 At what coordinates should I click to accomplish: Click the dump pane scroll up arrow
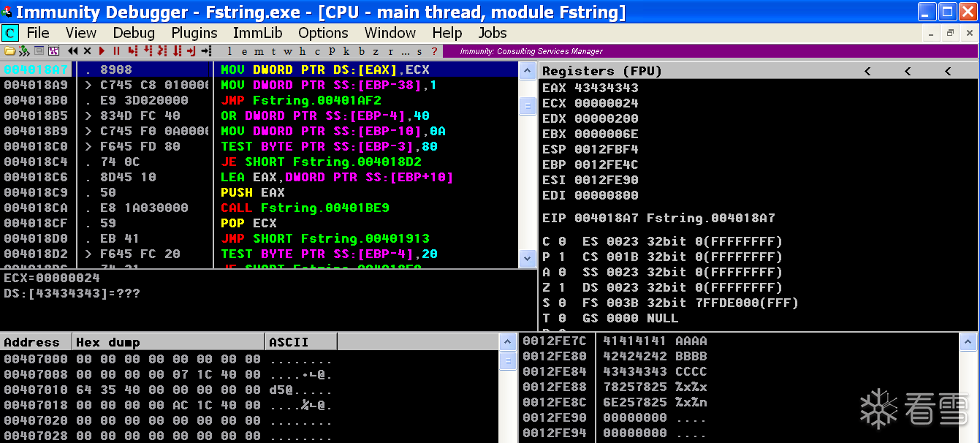coord(508,342)
